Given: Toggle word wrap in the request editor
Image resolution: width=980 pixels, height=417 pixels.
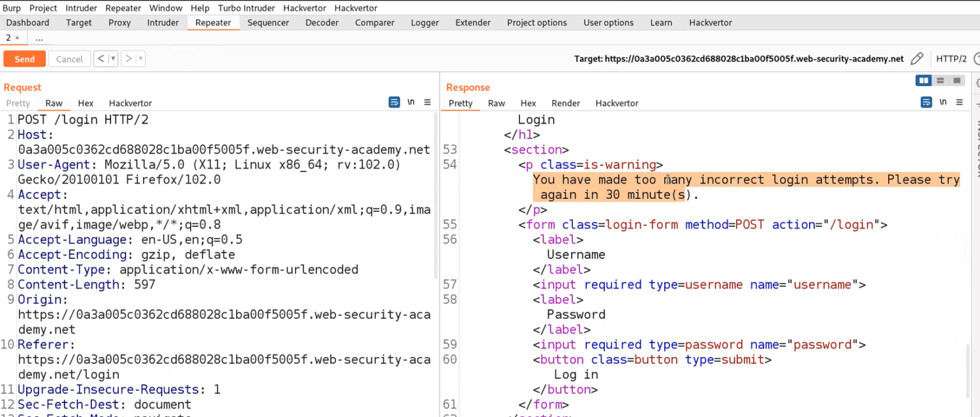Looking at the screenshot, I should [394, 102].
